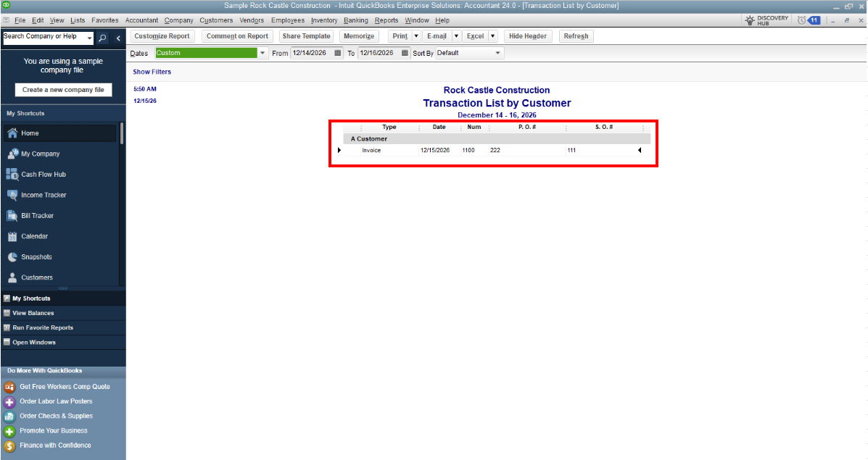
Task: Open the Discovery Hub
Action: tap(766, 20)
